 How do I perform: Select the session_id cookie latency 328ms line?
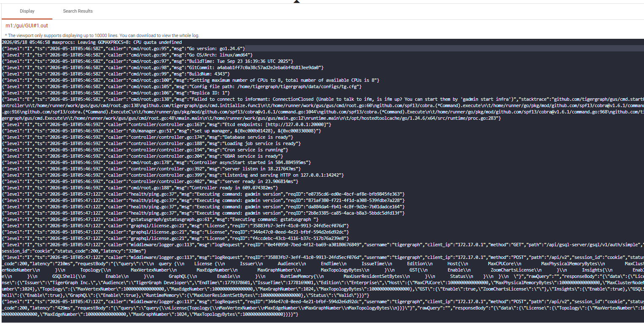(x=73, y=251)
